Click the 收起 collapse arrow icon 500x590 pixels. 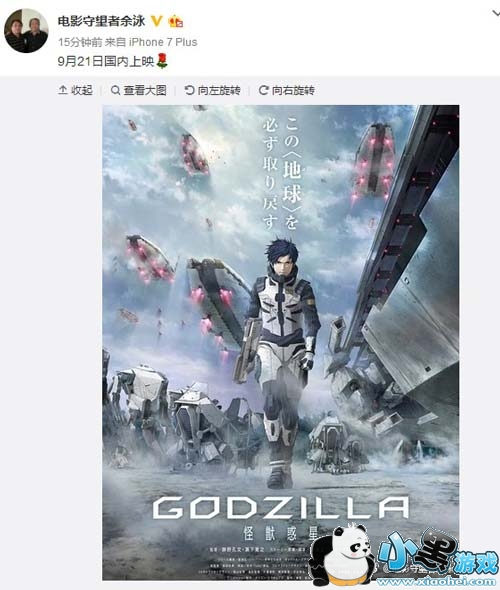[63, 90]
